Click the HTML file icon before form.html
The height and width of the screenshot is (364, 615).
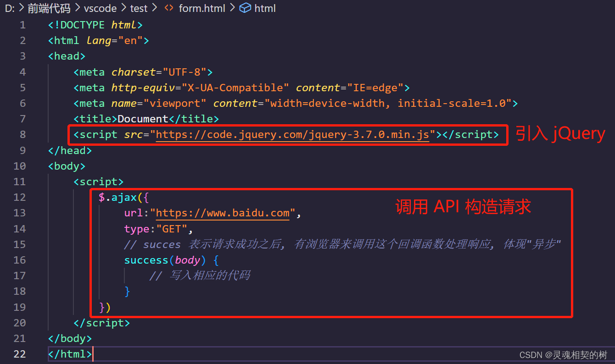169,8
